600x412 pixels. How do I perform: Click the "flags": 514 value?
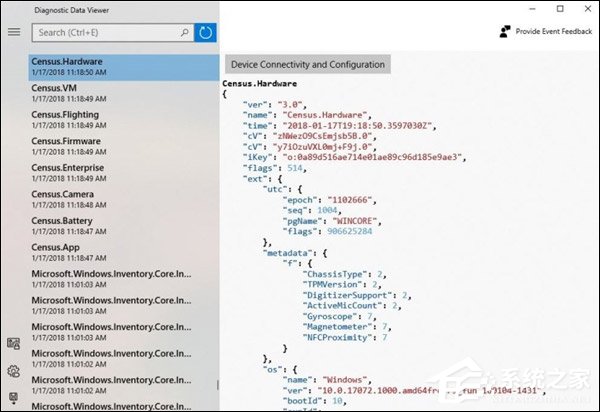click(x=295, y=168)
